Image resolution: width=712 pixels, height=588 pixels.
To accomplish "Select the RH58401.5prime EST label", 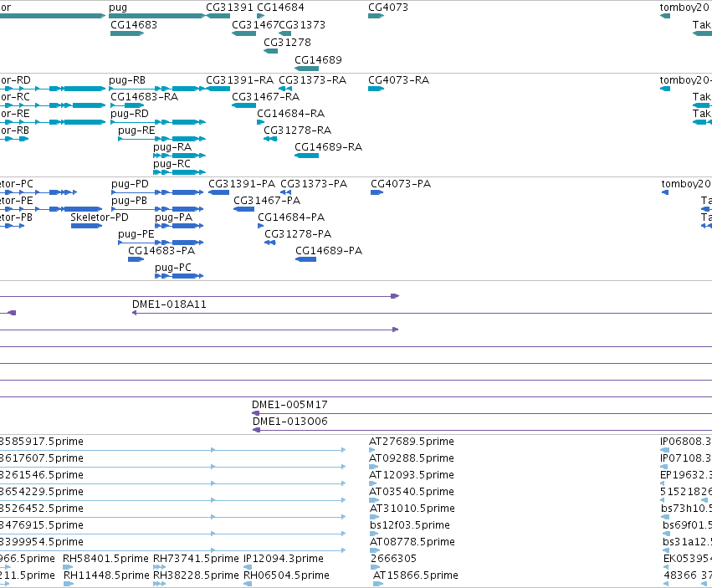I will pos(105,559).
